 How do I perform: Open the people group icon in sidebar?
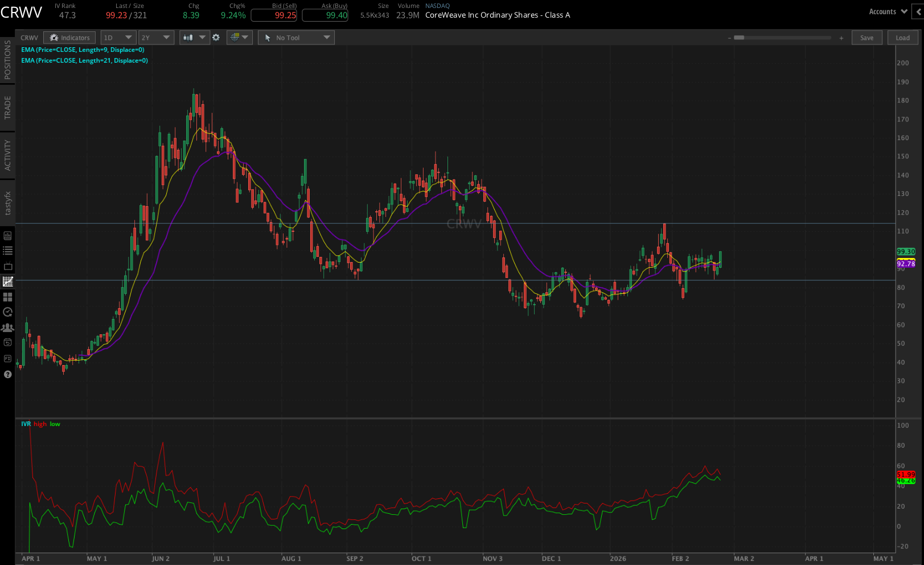[x=7, y=327]
